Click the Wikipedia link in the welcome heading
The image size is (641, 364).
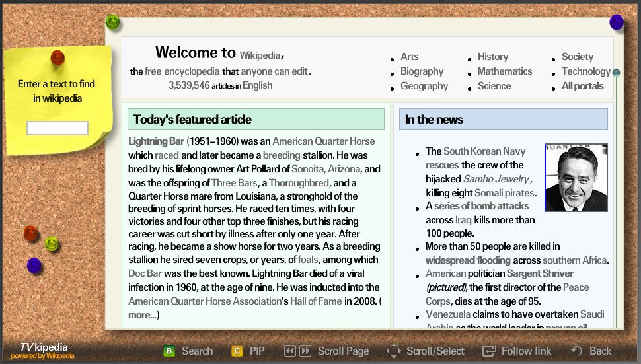click(260, 55)
